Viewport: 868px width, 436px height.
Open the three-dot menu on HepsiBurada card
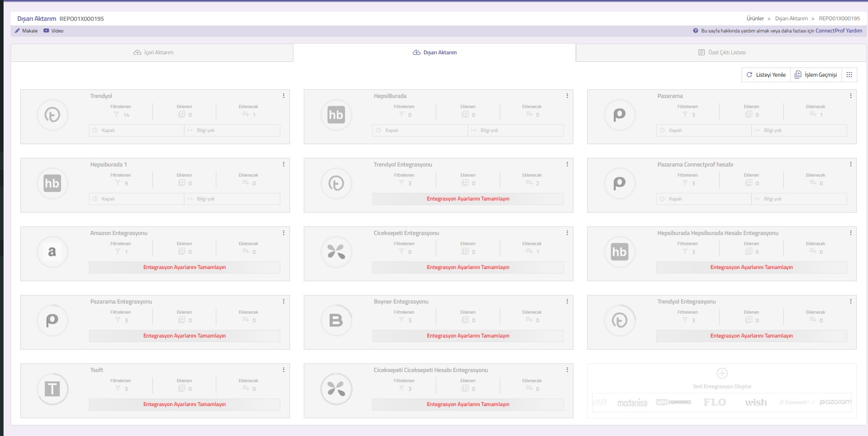coord(567,96)
